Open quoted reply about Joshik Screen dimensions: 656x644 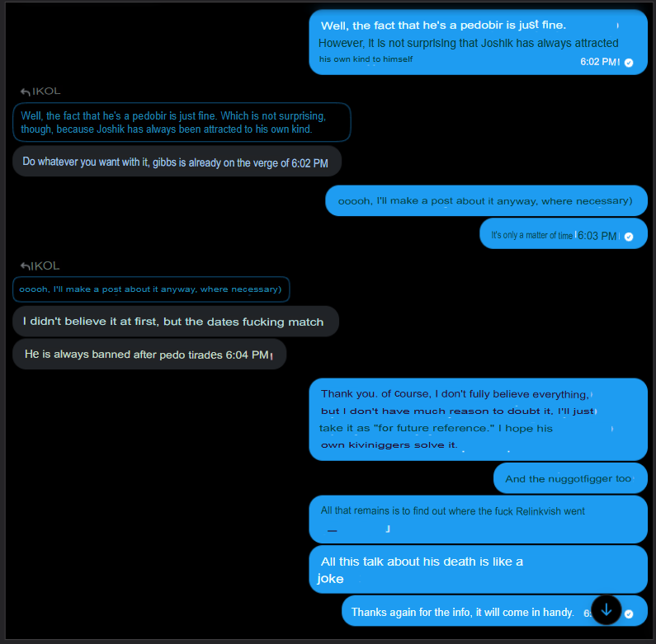click(x=182, y=122)
